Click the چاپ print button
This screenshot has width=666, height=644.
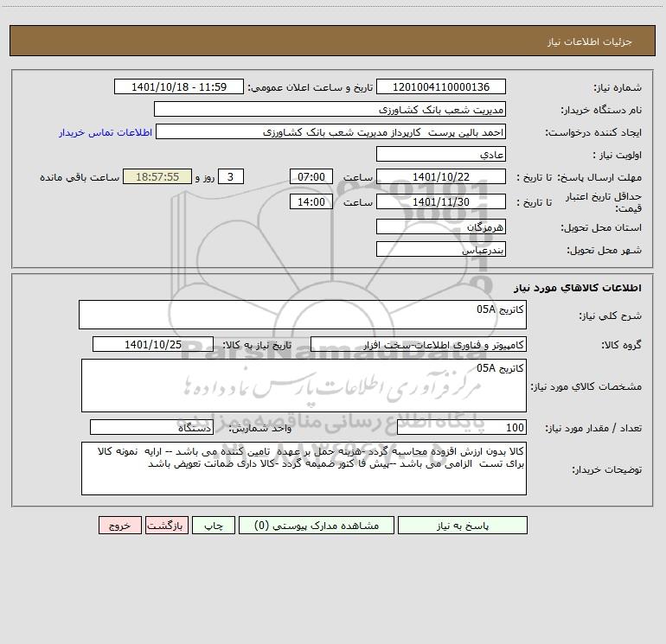[x=214, y=526]
